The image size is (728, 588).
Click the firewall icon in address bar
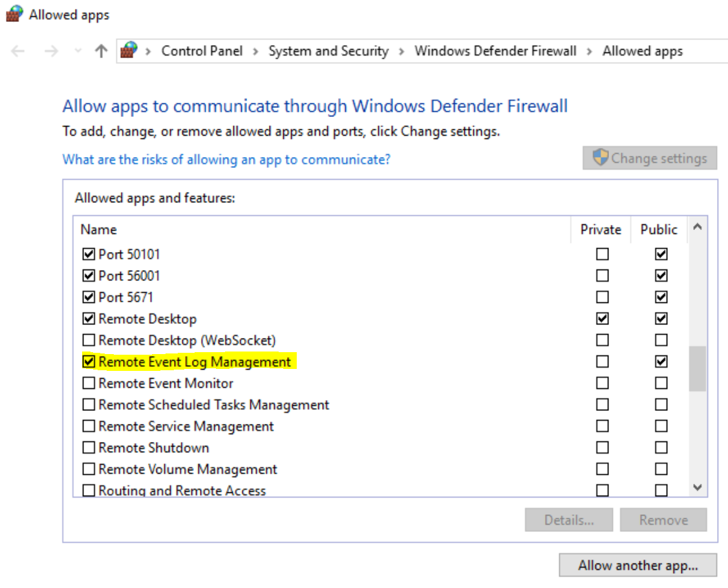pyautogui.click(x=130, y=50)
